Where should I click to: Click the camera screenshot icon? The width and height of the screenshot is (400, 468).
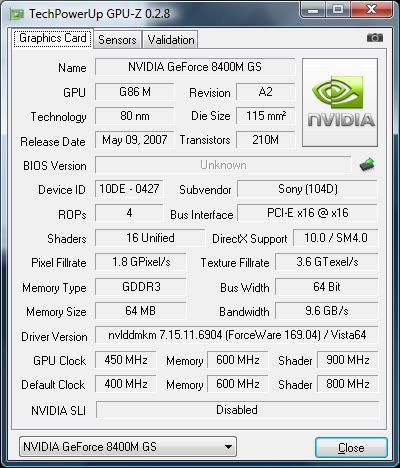[x=375, y=38]
